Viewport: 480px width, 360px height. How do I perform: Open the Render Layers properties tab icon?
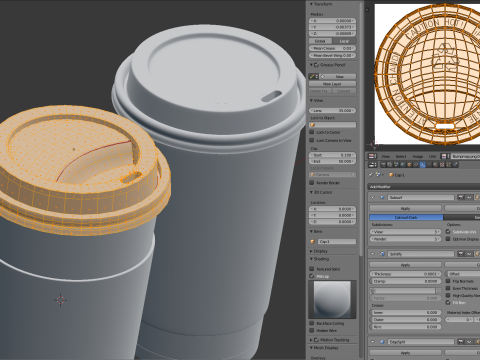[389, 165]
